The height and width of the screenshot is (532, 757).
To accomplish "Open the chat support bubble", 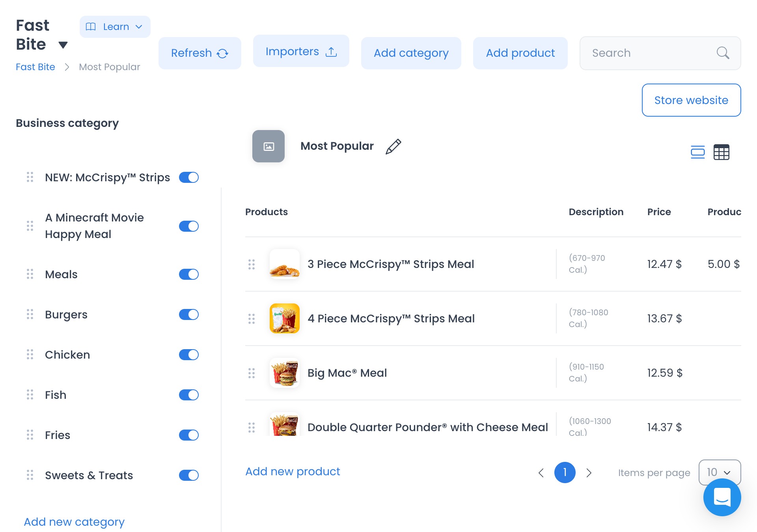I will (x=722, y=497).
